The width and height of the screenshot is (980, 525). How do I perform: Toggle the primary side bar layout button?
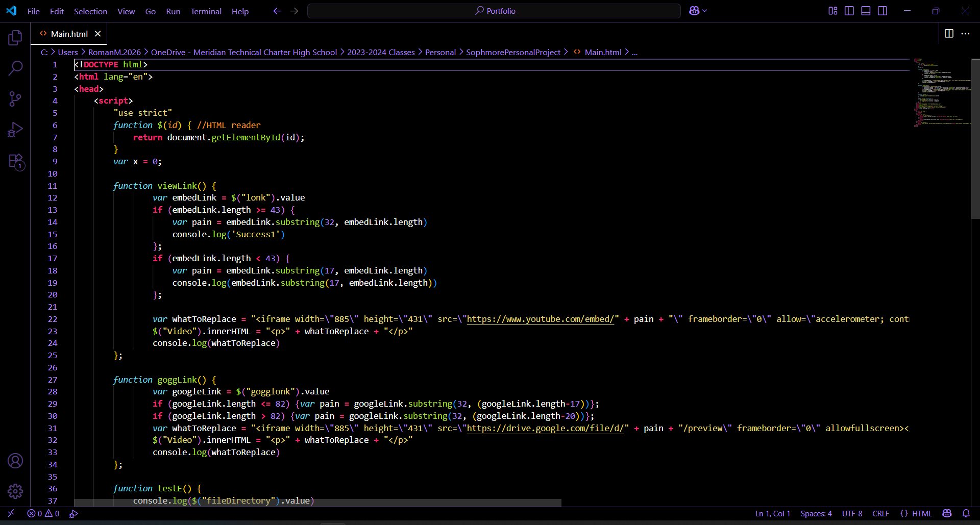[x=849, y=11]
